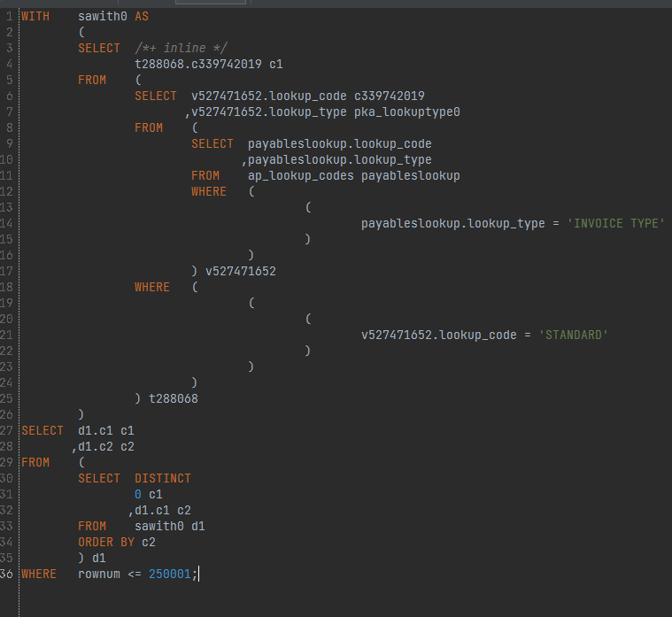Click the ') v527471652' alias on line 17

pyautogui.click(x=234, y=271)
